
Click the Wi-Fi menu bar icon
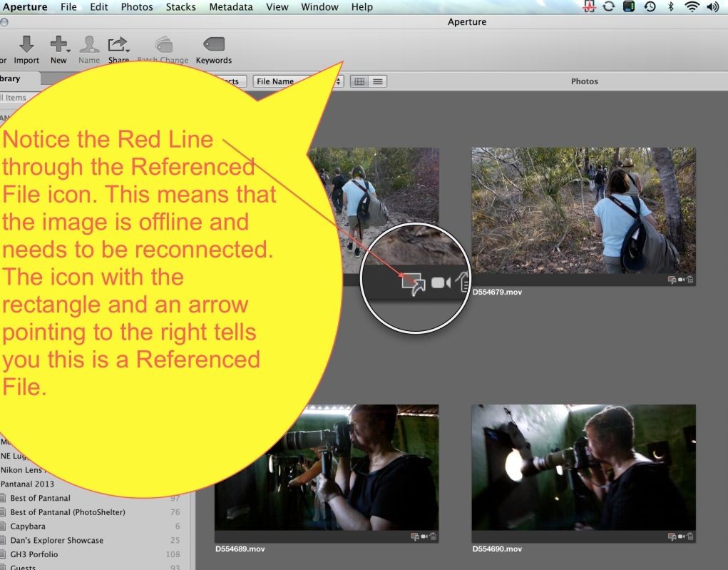[692, 6]
